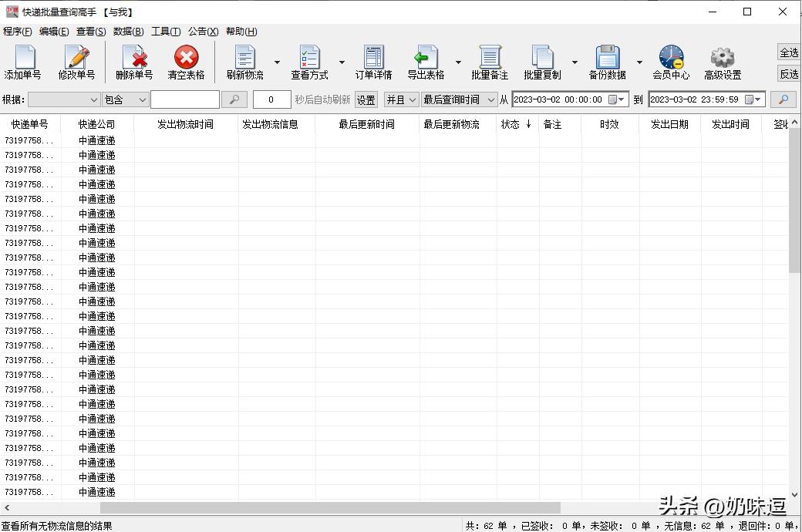Open 高级设置 advanced settings gear
802x532 pixels.
[722, 59]
